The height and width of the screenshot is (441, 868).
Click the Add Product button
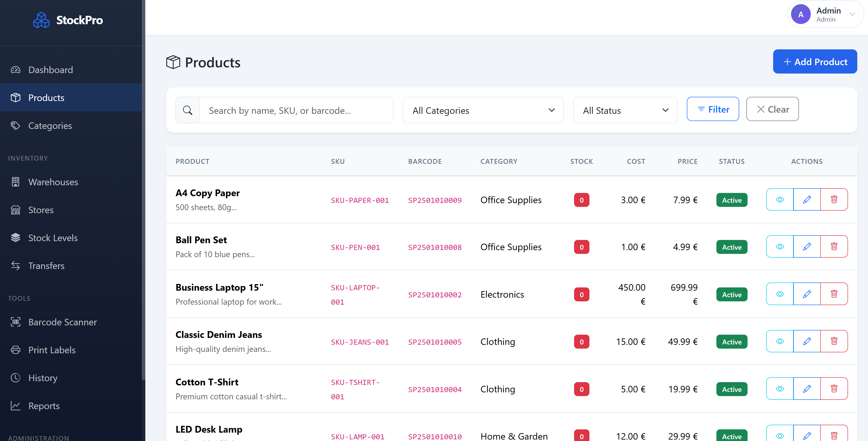pos(815,62)
